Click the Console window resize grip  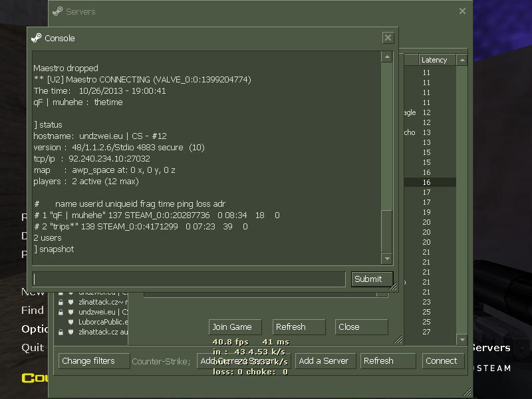pos(393,287)
